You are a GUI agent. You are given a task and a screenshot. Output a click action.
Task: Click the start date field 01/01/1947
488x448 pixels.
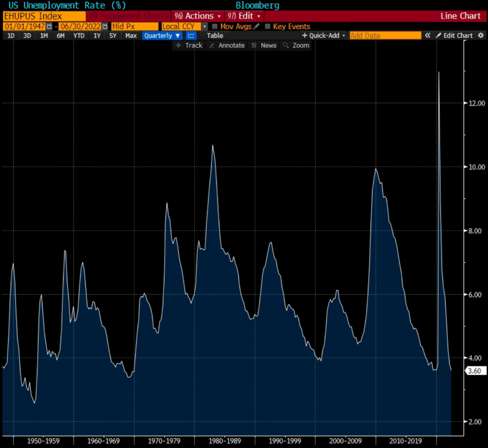click(24, 26)
